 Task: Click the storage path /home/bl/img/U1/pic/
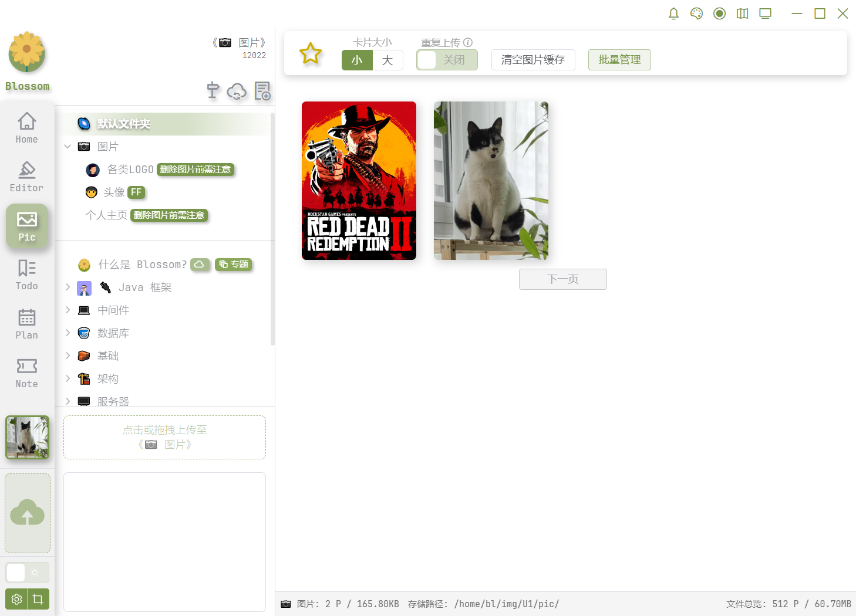[x=506, y=604]
